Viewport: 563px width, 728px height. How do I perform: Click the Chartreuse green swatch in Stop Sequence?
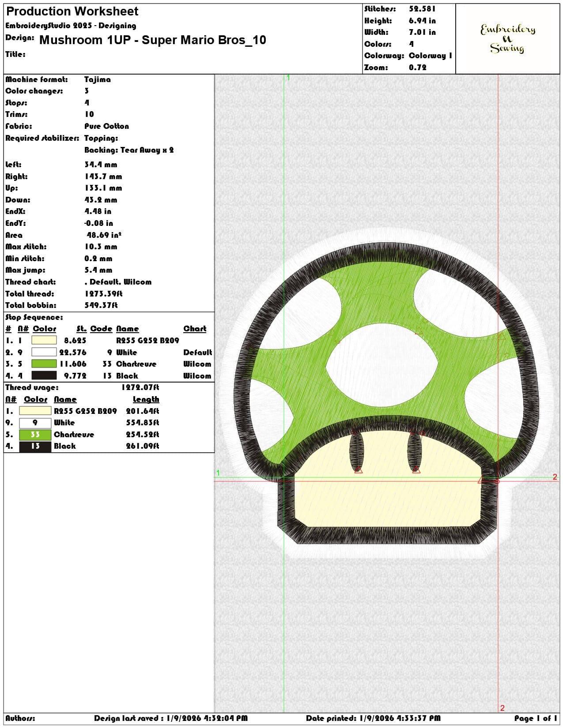point(44,364)
